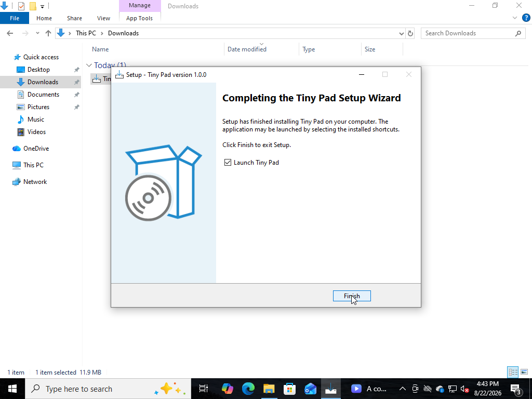Click the Back navigation arrow
532x399 pixels.
pyautogui.click(x=10, y=33)
